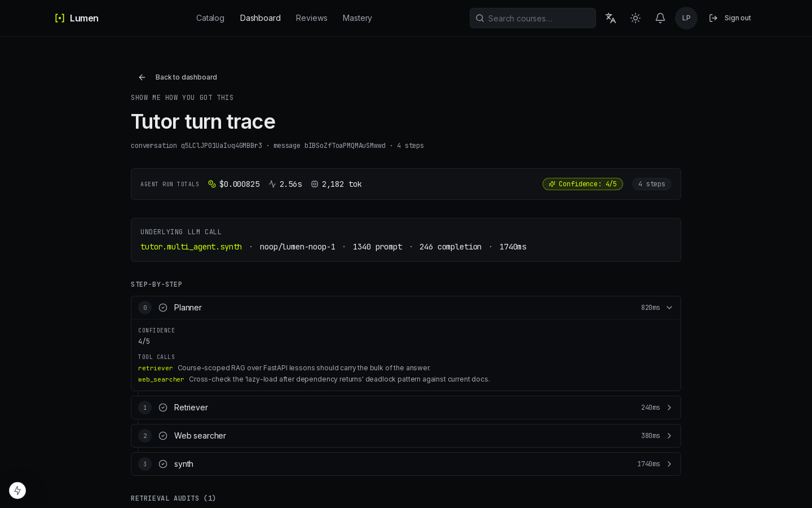
Task: Open the Mastery nav item
Action: [358, 18]
